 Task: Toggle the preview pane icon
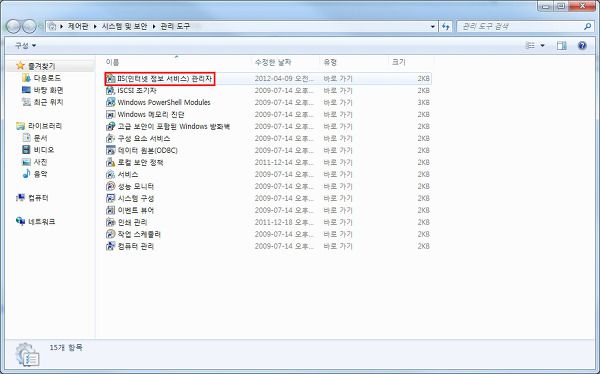pyautogui.click(x=562, y=46)
